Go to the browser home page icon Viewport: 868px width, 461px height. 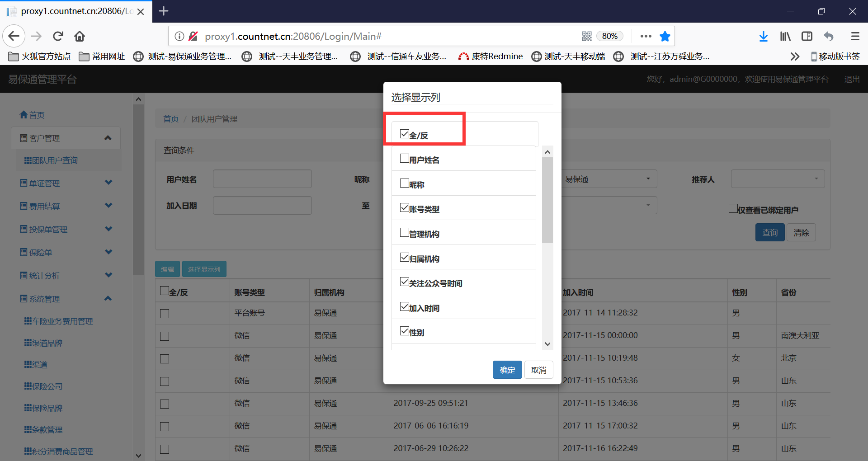click(x=80, y=36)
